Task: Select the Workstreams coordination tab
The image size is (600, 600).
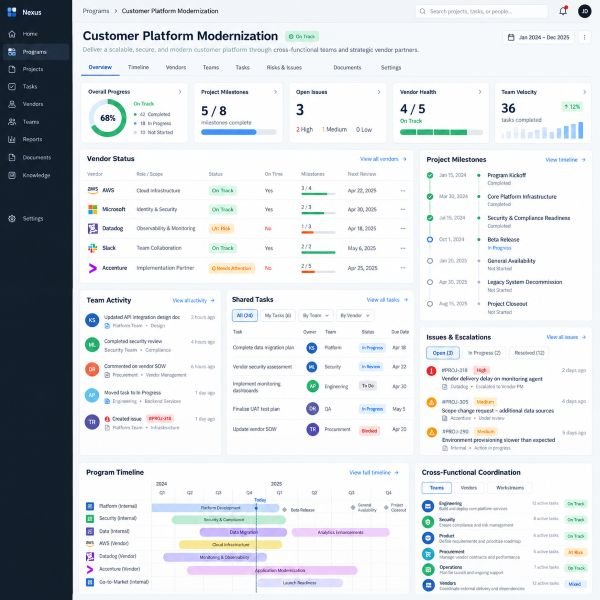Action: tap(510, 488)
